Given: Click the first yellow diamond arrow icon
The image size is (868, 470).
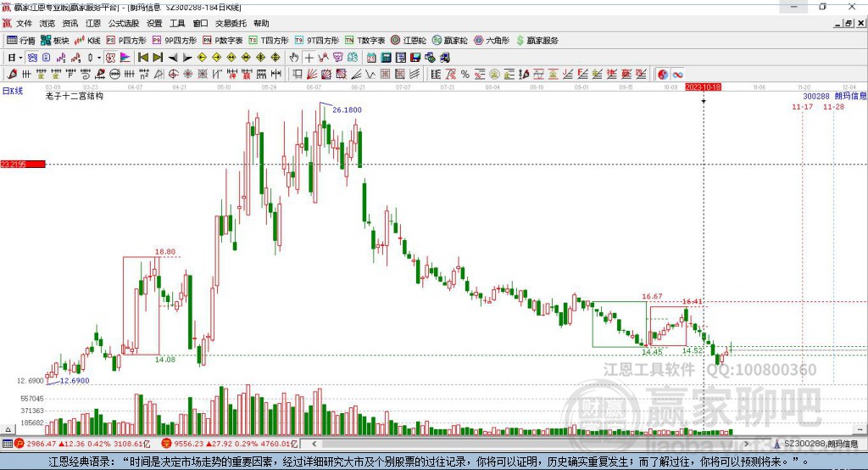Looking at the screenshot, I should [x=202, y=58].
